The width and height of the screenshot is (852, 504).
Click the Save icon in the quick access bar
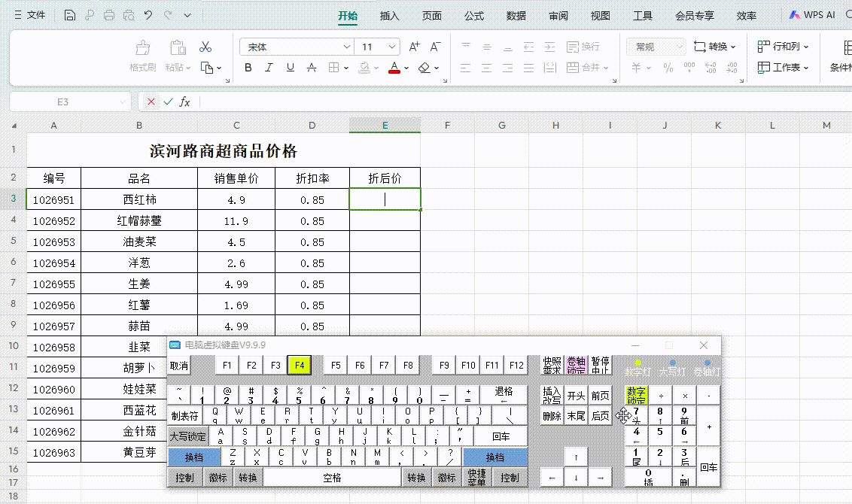[69, 15]
